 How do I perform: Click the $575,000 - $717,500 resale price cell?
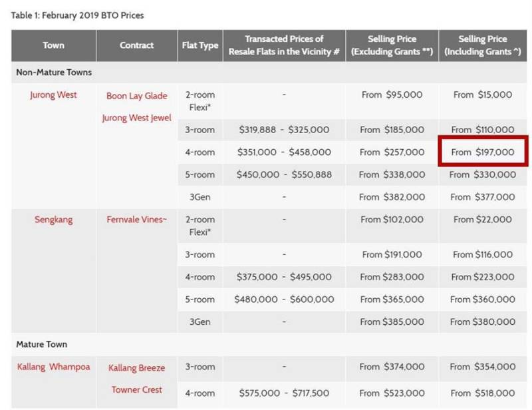point(284,394)
